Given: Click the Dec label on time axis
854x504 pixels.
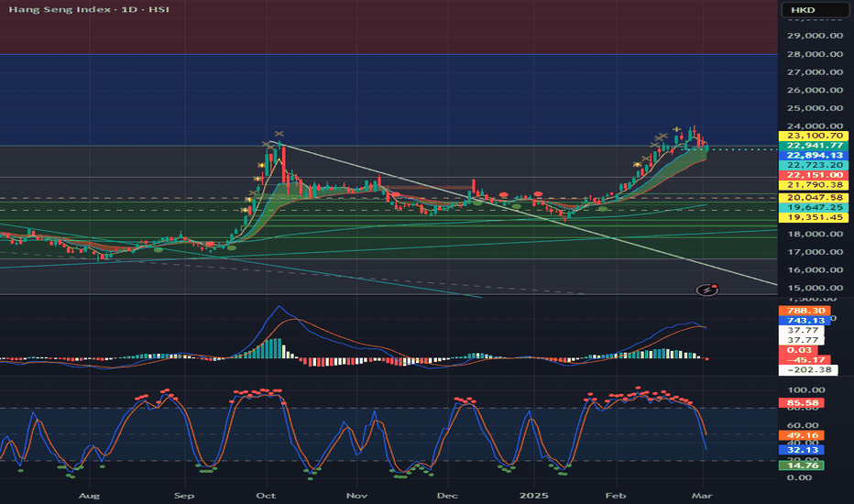Looking at the screenshot, I should coord(447,495).
